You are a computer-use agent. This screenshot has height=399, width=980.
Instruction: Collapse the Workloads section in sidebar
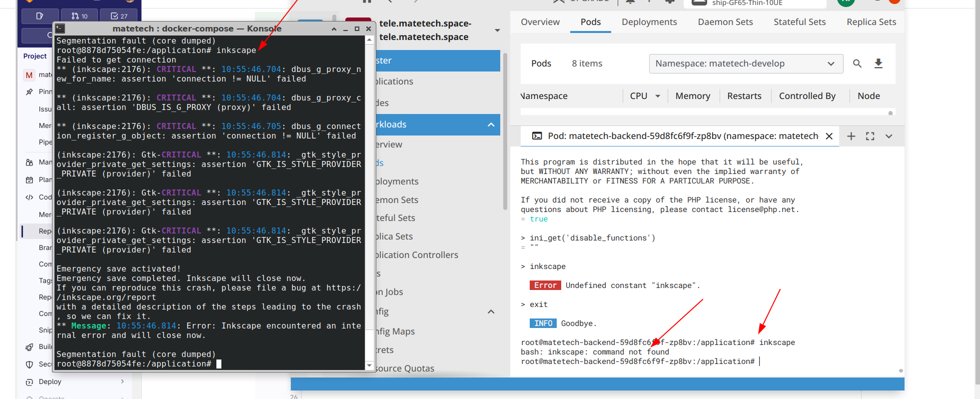(x=491, y=124)
